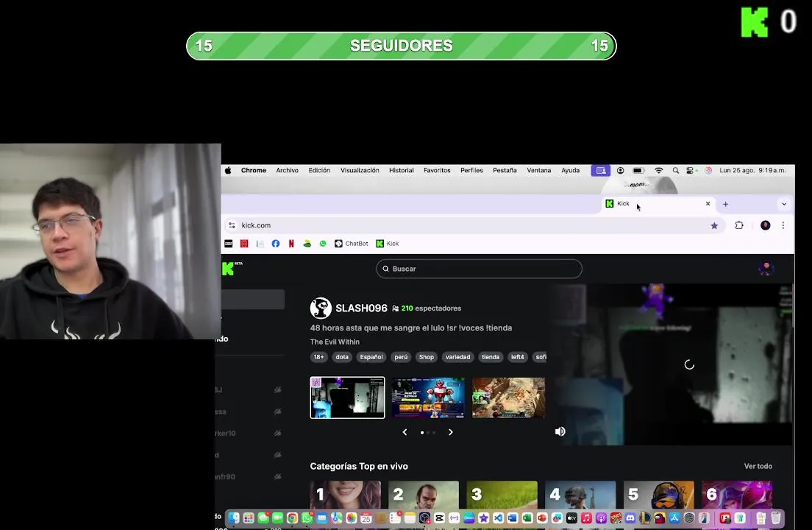This screenshot has height=530, width=812.
Task: Click the Buscar search field
Action: coord(479,269)
